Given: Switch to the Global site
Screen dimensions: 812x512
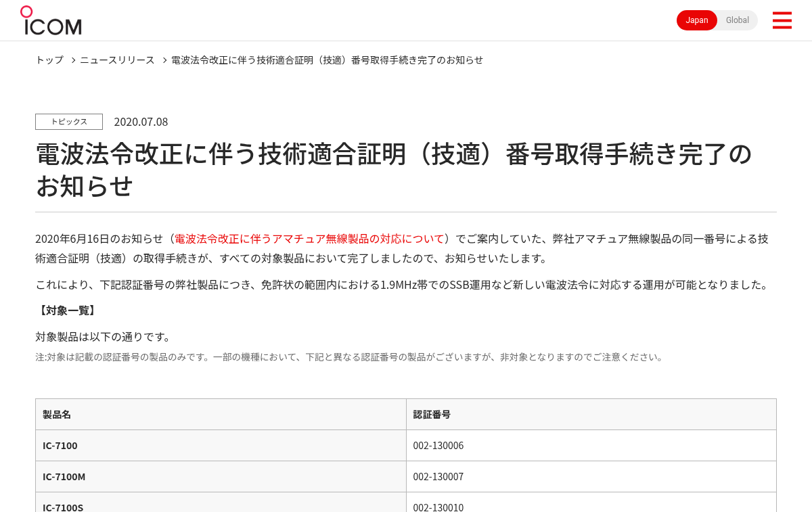Looking at the screenshot, I should click(x=738, y=20).
